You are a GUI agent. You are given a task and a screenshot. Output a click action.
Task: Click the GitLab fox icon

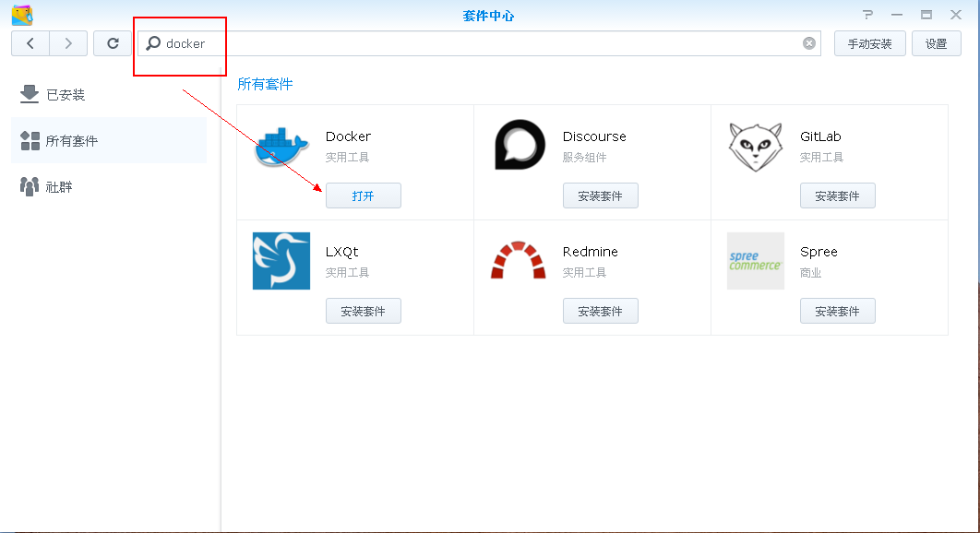755,147
